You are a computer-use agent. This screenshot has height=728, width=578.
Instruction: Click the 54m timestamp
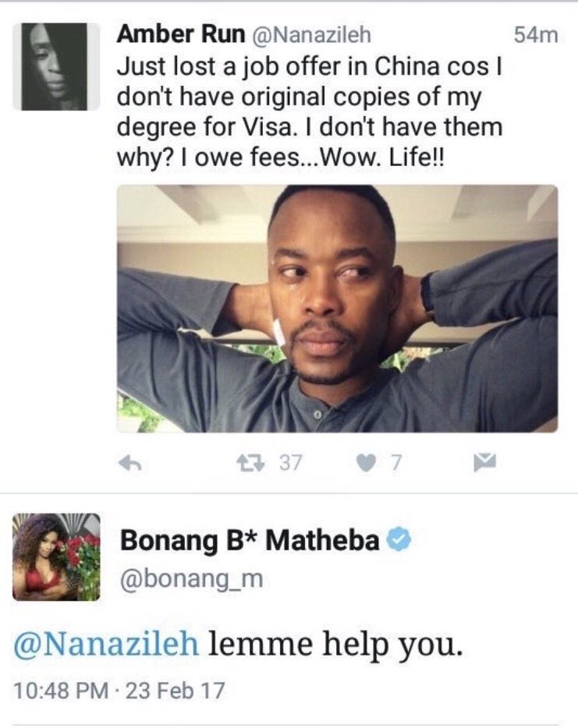coord(536,35)
